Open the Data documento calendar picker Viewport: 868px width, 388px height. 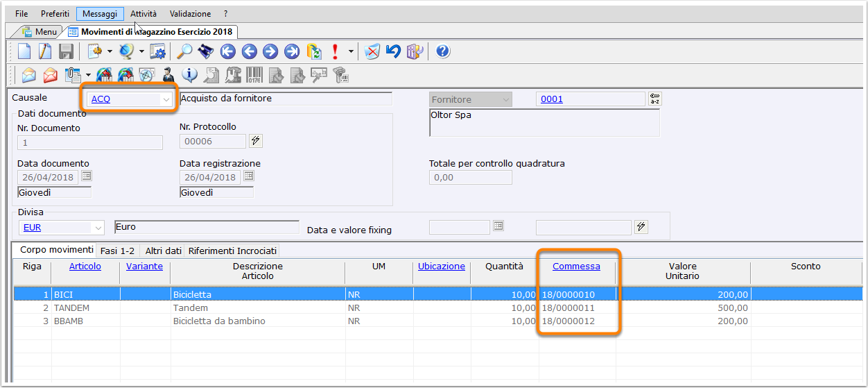click(87, 176)
